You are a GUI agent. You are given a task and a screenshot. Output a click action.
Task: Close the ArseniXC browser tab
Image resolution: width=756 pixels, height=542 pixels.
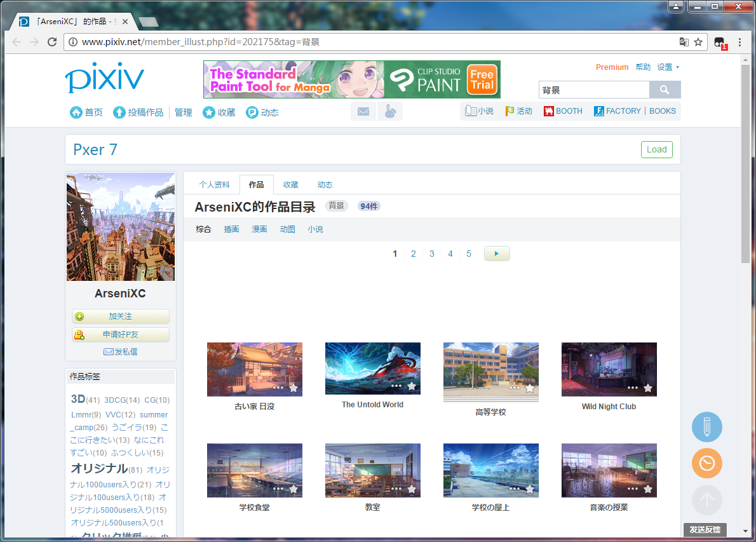tap(125, 22)
